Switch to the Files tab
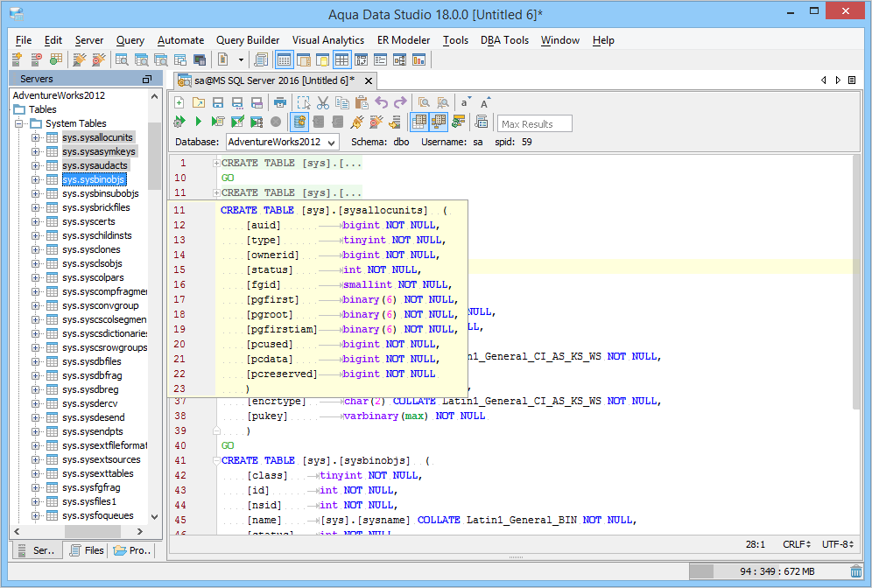This screenshot has height=588, width=872. click(x=86, y=550)
